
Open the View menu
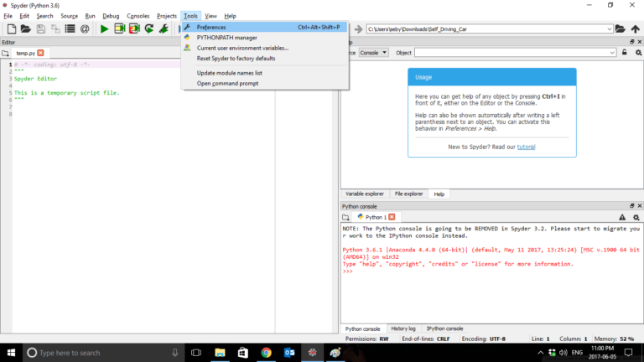210,16
